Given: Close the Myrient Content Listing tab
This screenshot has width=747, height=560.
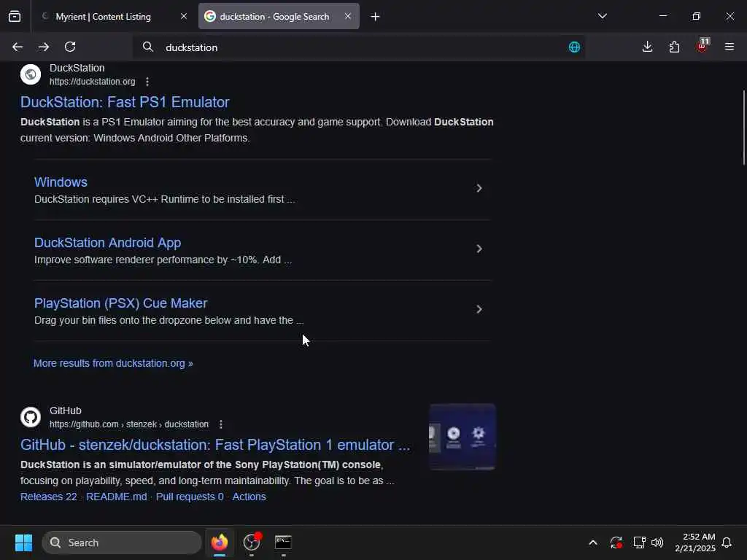Looking at the screenshot, I should point(184,16).
